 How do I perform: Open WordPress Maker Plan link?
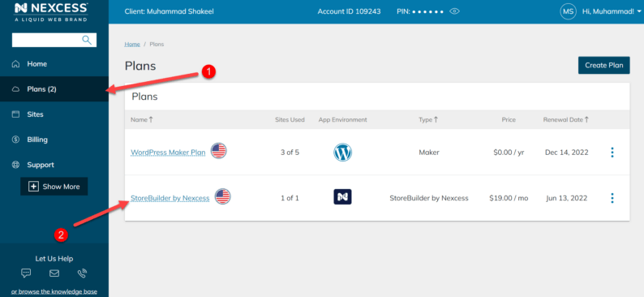(168, 153)
